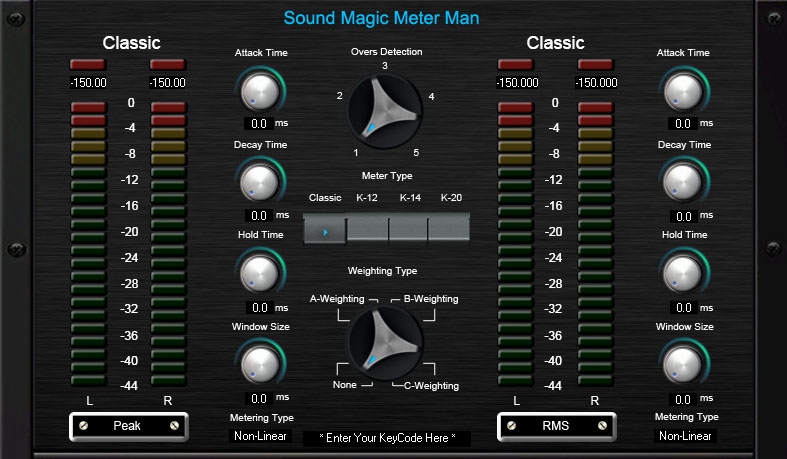The image size is (787, 459).
Task: Open left panel Non-Linear Metering Type selector
Action: (260, 436)
